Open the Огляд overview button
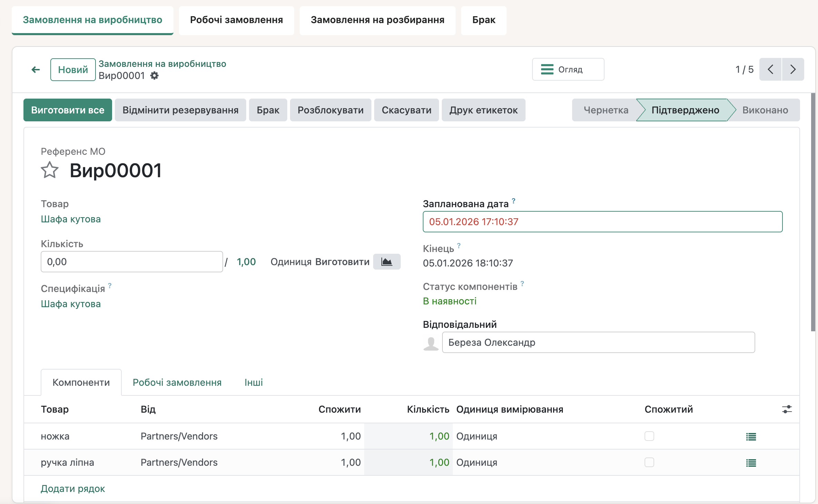Viewport: 818px width, 504px height. 568,69
